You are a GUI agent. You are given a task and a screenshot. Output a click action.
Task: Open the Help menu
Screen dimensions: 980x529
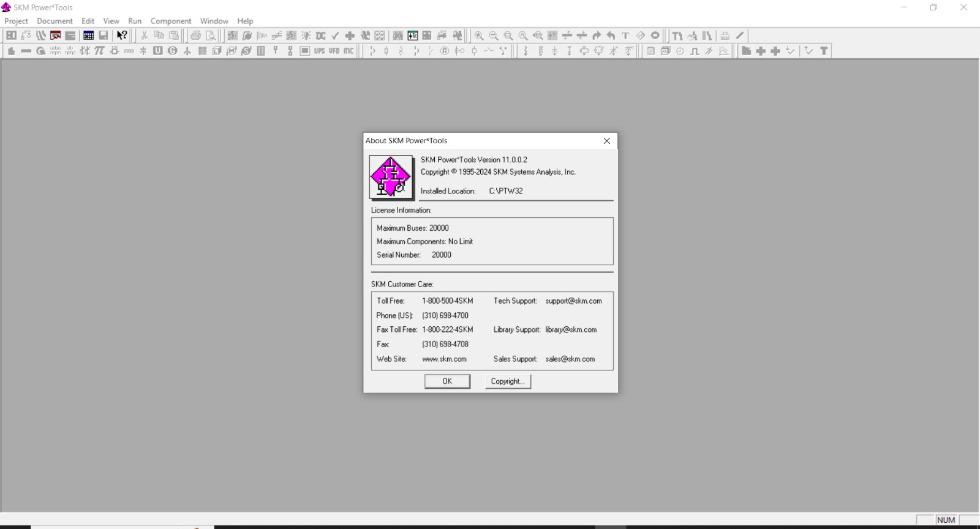pos(245,21)
